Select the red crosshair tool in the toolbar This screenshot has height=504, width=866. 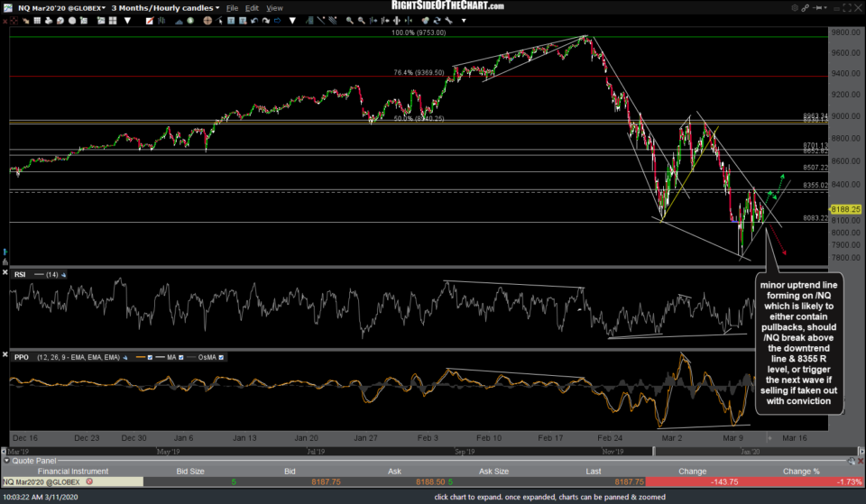pos(14,21)
